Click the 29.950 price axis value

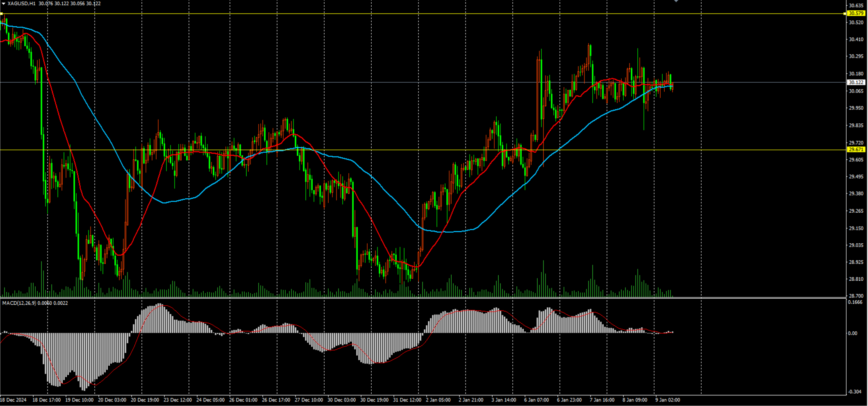click(856, 108)
